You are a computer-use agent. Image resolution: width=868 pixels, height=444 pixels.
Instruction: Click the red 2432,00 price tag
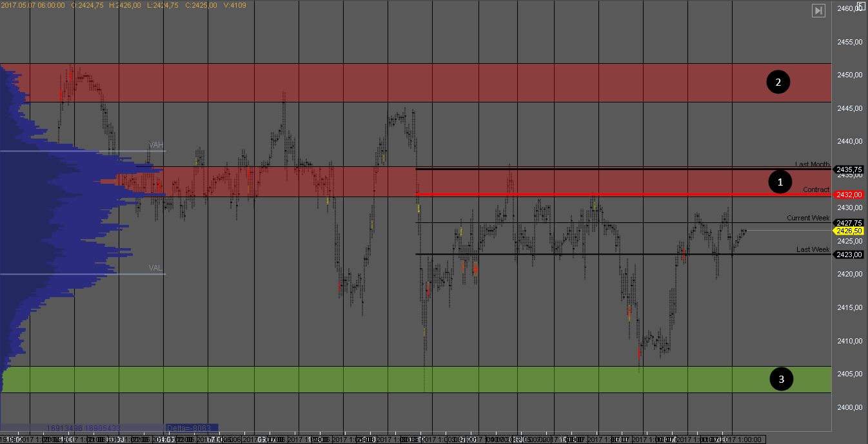849,195
